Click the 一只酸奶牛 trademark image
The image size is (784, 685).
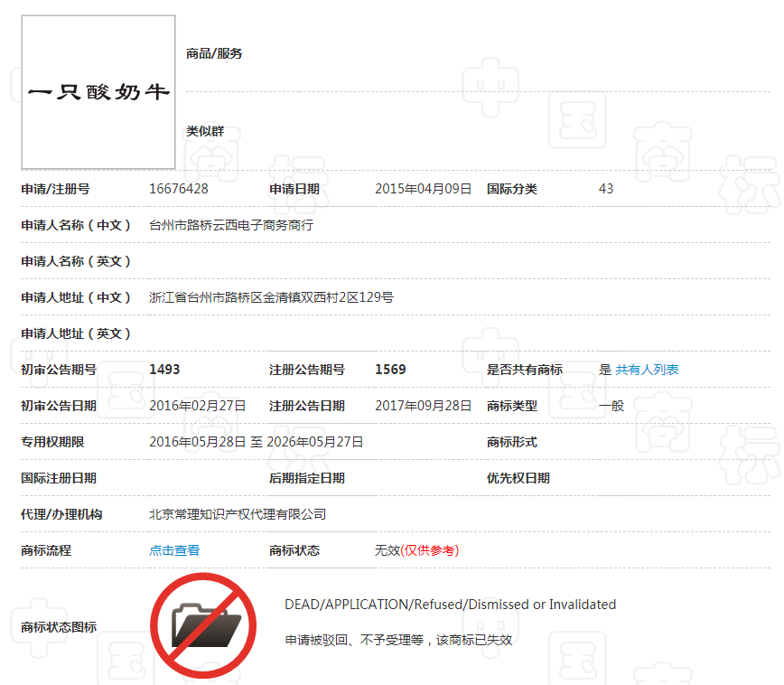pyautogui.click(x=98, y=92)
